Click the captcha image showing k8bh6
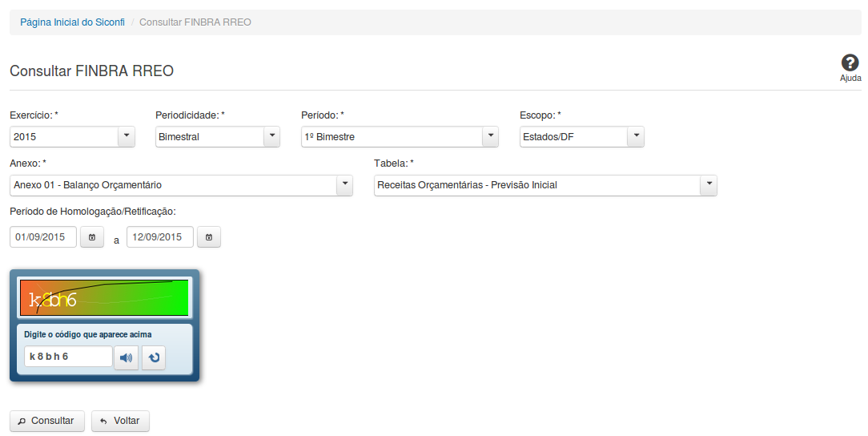Viewport: 868px width, 436px height. (x=104, y=297)
